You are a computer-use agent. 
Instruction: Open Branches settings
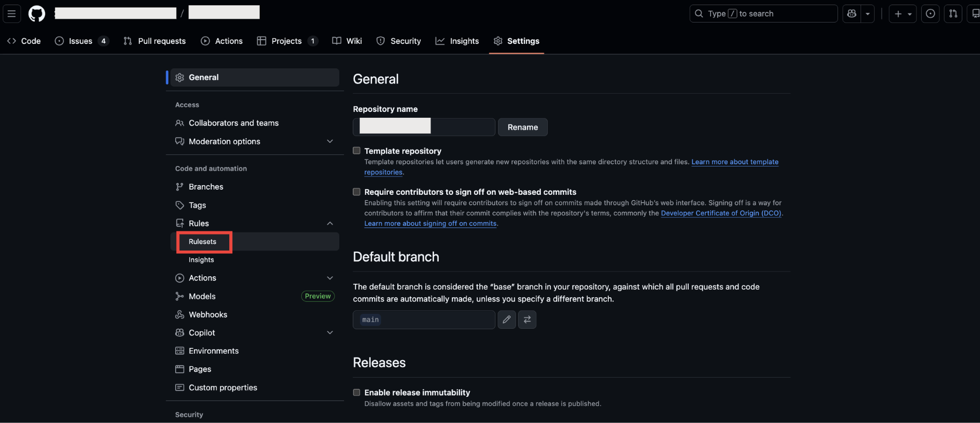coord(255,187)
